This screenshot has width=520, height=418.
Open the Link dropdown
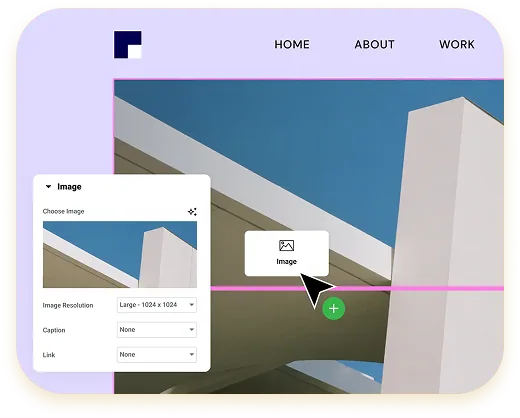pos(157,355)
